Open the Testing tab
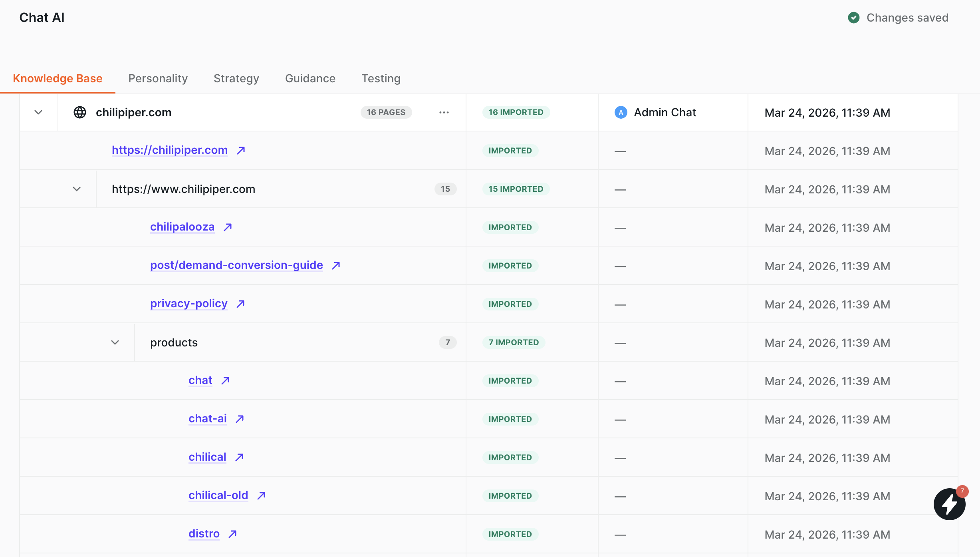The image size is (980, 557). tap(381, 78)
